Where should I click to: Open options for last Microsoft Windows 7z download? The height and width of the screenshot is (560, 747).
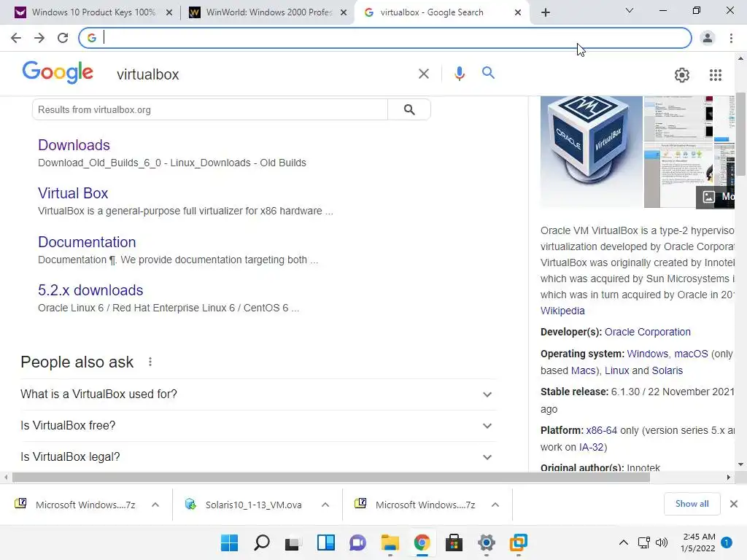495,505
